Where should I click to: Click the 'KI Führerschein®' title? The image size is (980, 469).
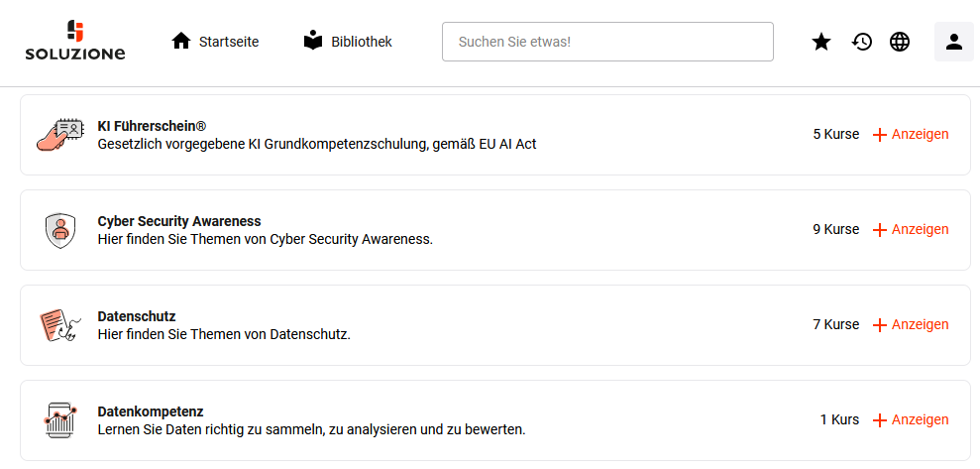152,126
